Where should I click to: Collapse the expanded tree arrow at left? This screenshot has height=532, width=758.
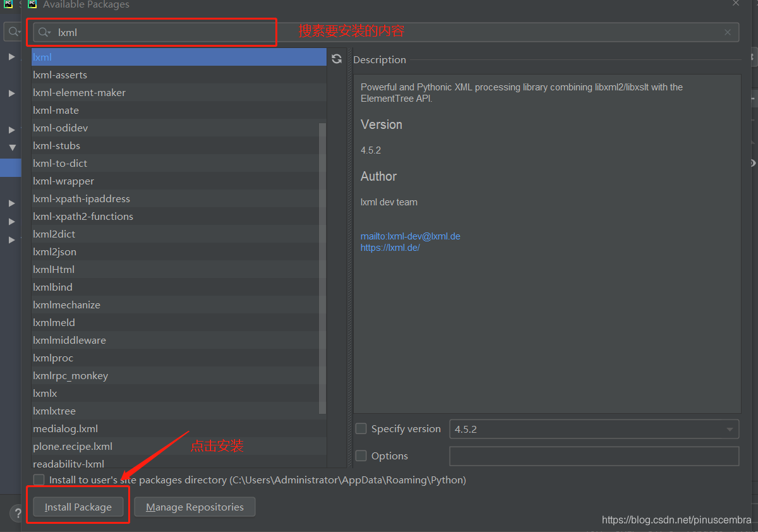tap(12, 147)
